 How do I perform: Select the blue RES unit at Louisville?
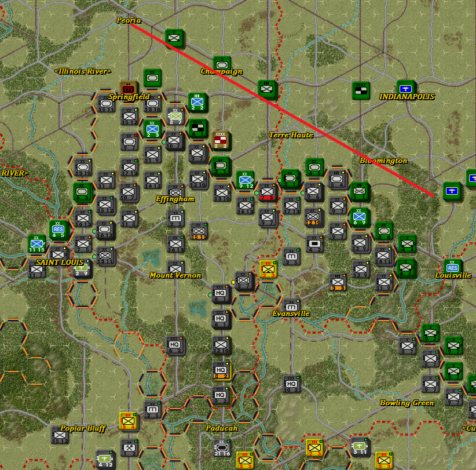[x=452, y=267]
